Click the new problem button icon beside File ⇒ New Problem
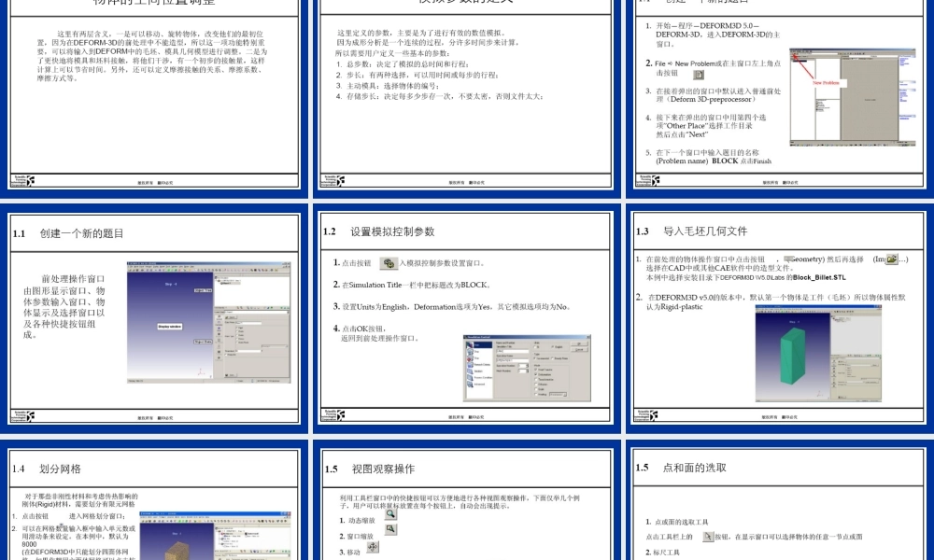Viewport: 934px width, 560px height. (x=699, y=75)
